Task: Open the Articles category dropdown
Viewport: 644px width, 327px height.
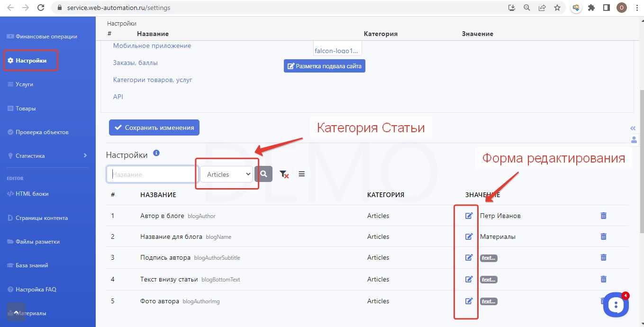Action: coord(227,174)
